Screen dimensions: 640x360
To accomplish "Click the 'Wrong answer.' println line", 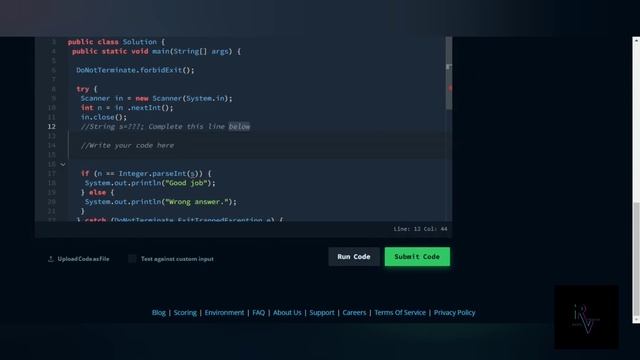I will [x=160, y=202].
